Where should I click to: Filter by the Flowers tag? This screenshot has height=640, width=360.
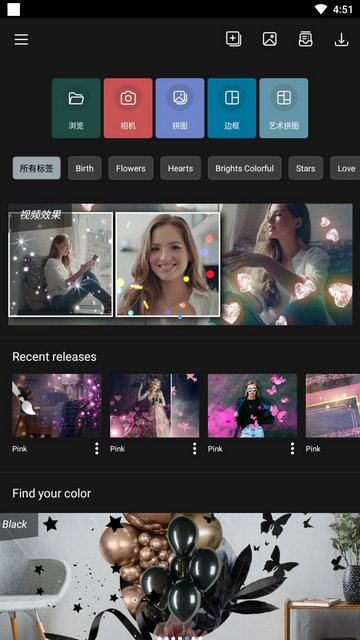tap(131, 168)
